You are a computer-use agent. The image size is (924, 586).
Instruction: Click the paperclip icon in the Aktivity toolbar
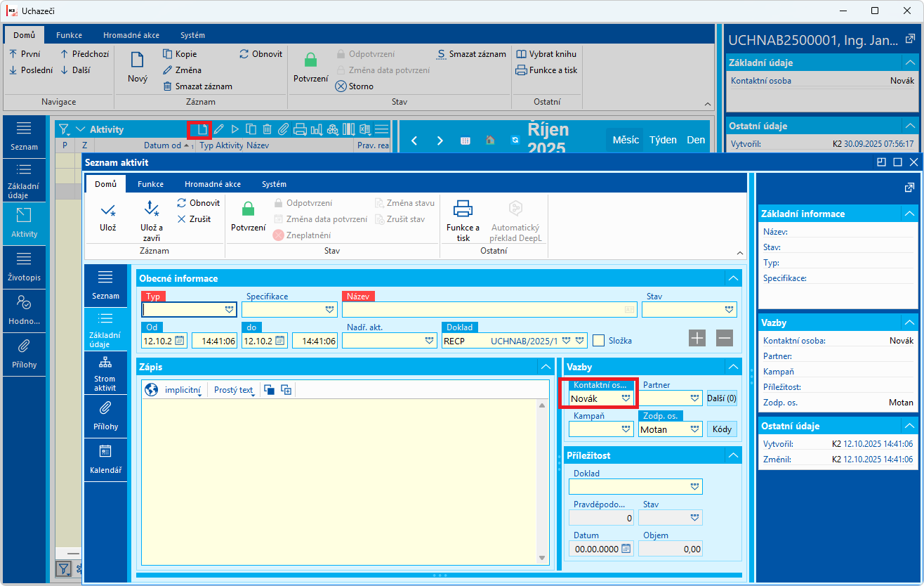(284, 129)
